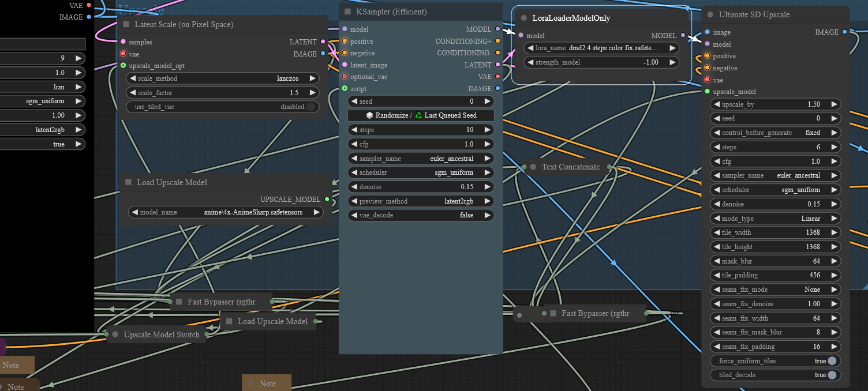The width and height of the screenshot is (868, 391).
Task: Click the script input port on KSampler
Action: [345, 89]
